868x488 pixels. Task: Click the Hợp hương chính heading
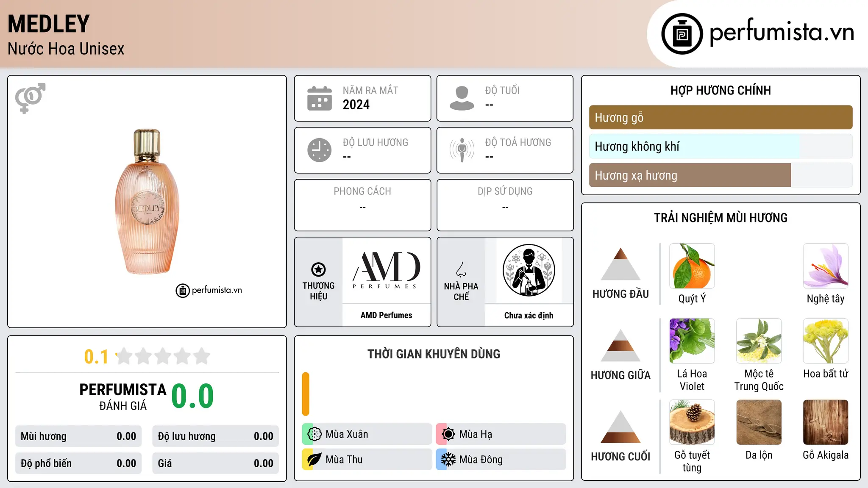[x=721, y=90]
